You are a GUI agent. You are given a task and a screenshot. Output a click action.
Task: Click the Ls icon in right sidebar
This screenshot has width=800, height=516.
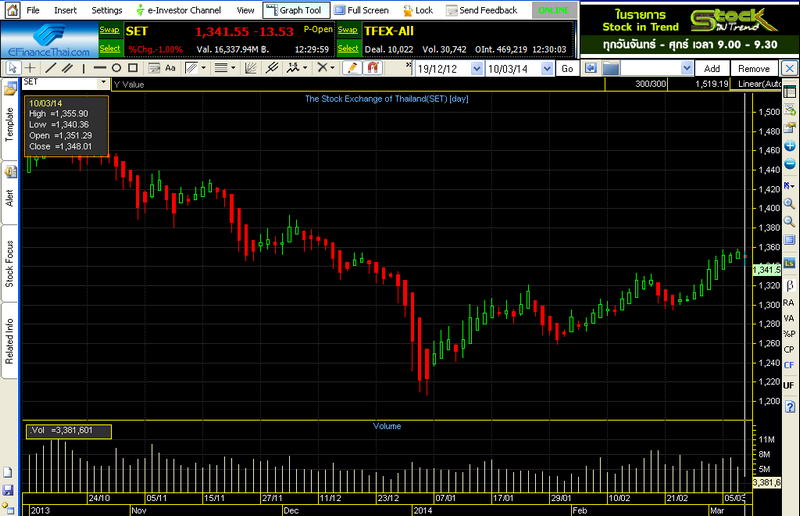click(789, 263)
